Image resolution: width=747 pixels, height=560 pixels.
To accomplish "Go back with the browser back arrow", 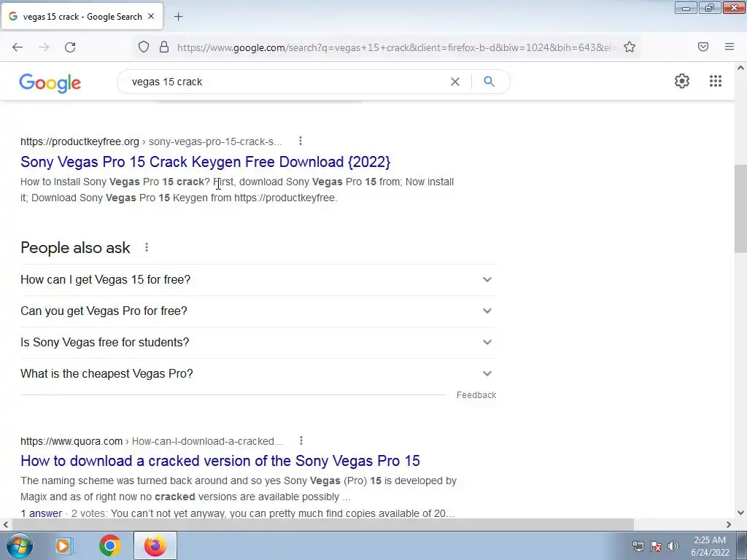I will [18, 47].
